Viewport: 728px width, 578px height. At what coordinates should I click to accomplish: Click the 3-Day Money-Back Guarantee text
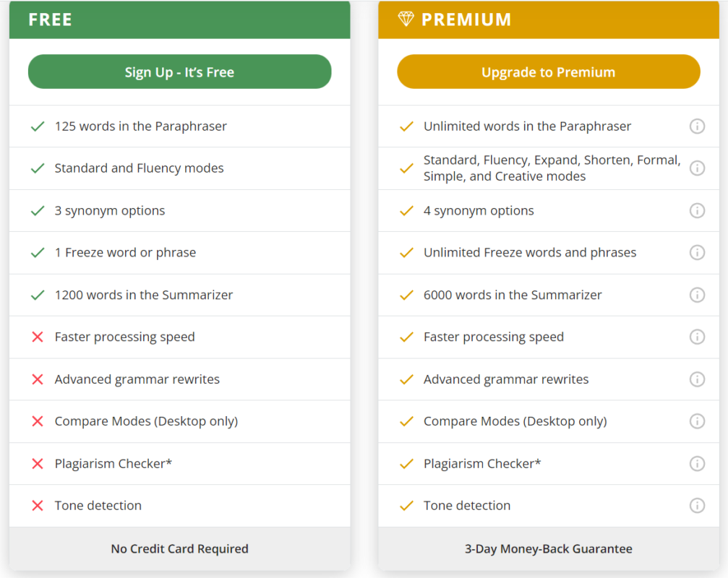548,549
